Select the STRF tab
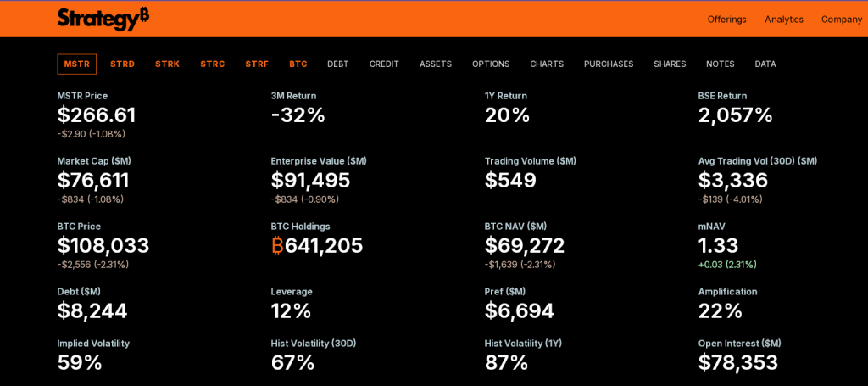868x386 pixels. [257, 64]
